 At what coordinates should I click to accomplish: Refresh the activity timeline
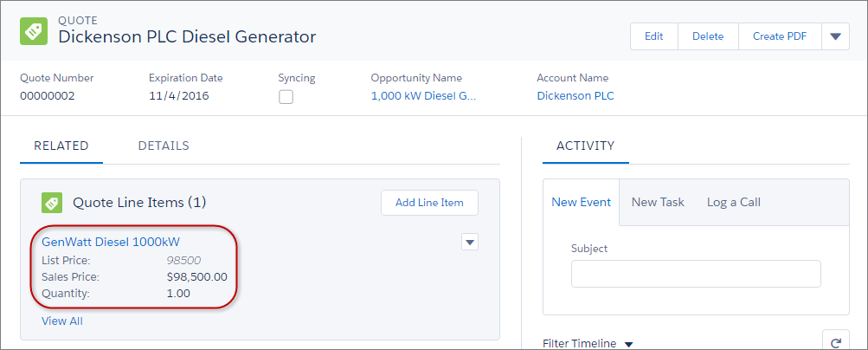(836, 342)
